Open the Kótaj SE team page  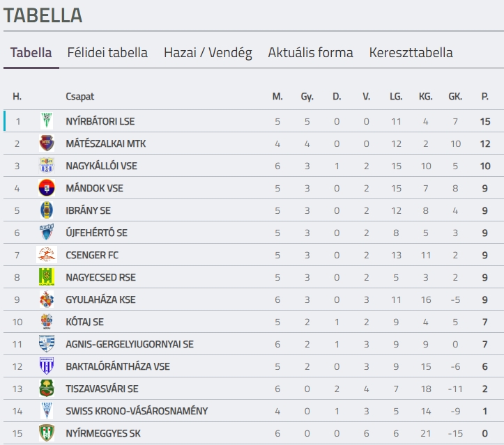(x=84, y=322)
